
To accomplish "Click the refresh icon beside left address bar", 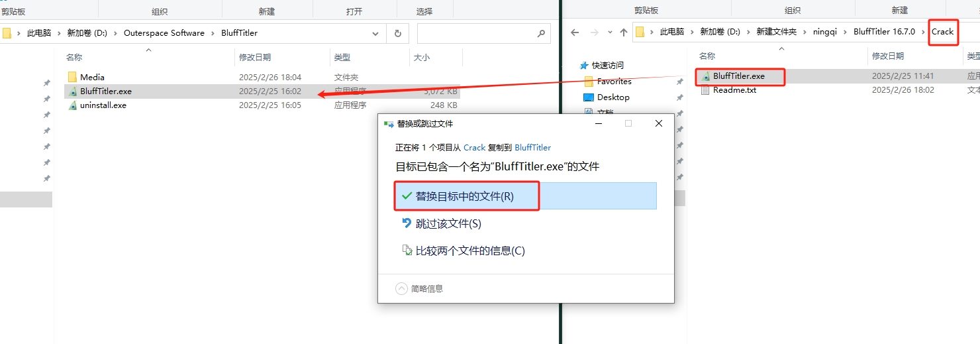I will (x=397, y=33).
